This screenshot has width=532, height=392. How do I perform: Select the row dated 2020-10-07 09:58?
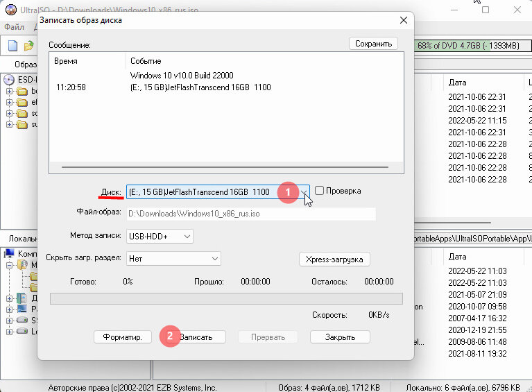[x=477, y=307]
